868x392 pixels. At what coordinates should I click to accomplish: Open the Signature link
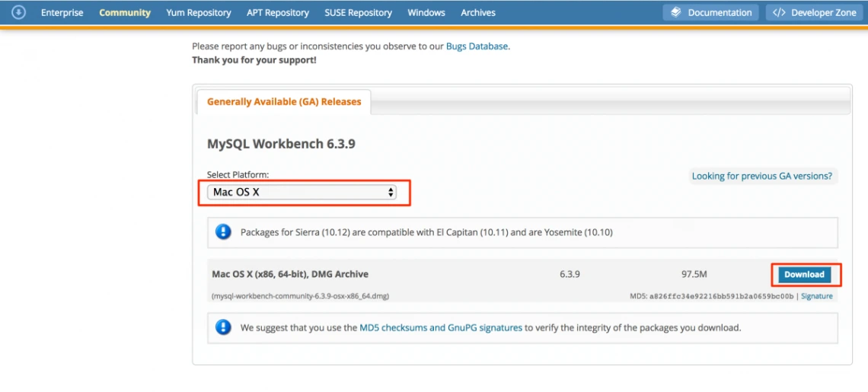[x=816, y=296]
